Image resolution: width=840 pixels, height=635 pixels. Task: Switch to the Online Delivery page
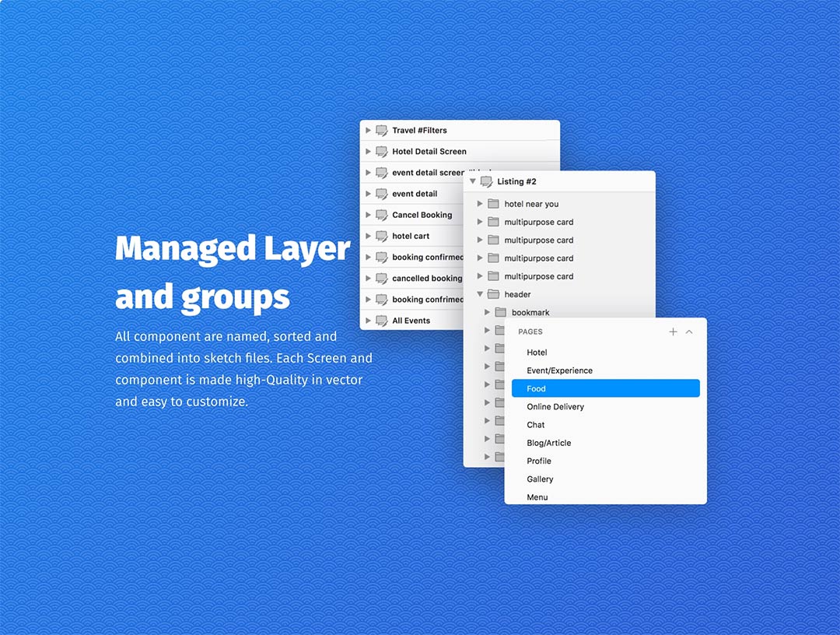555,407
